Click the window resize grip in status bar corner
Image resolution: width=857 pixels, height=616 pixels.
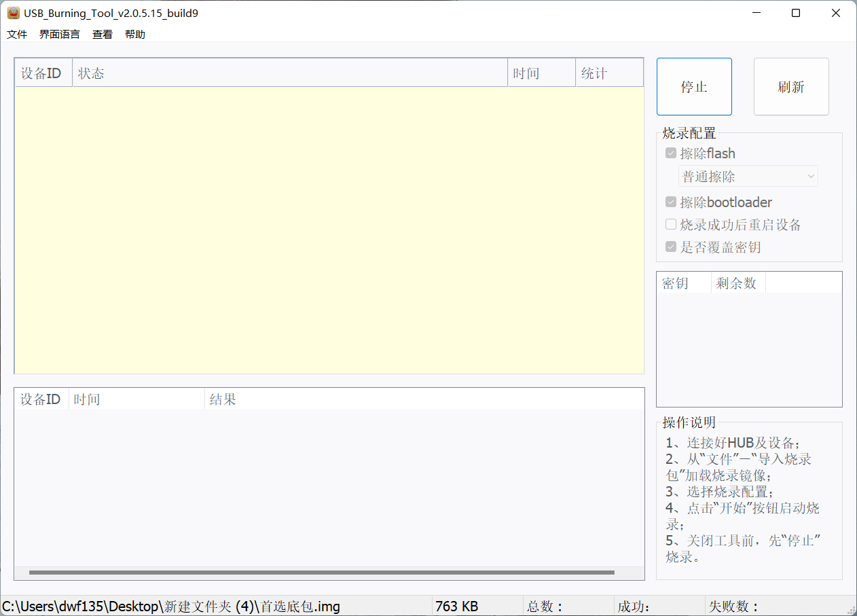(x=850, y=609)
